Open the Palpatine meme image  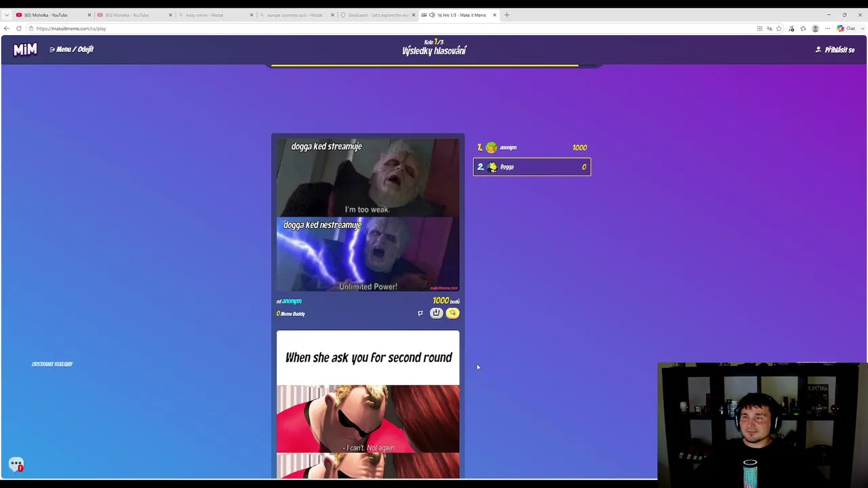pyautogui.click(x=368, y=216)
